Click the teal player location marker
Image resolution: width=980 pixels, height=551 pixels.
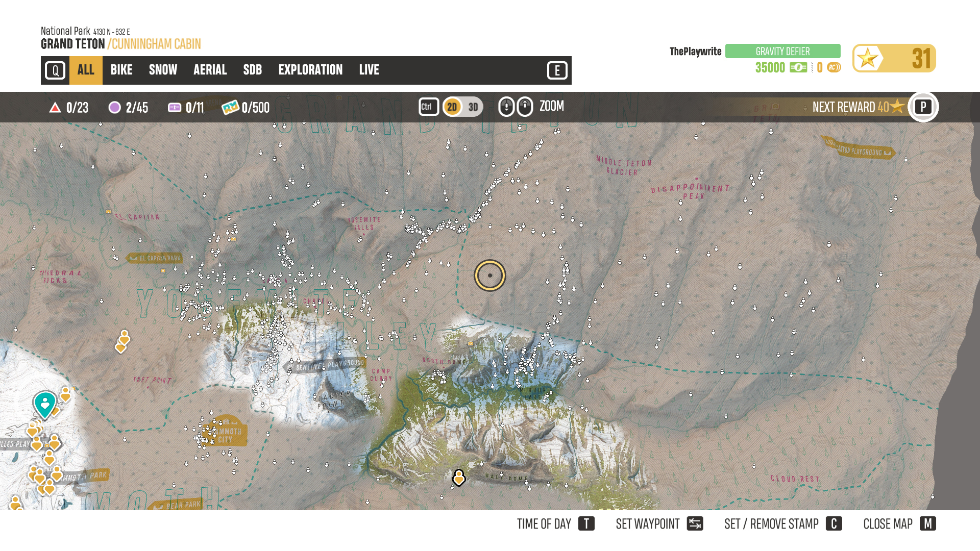pyautogui.click(x=45, y=404)
